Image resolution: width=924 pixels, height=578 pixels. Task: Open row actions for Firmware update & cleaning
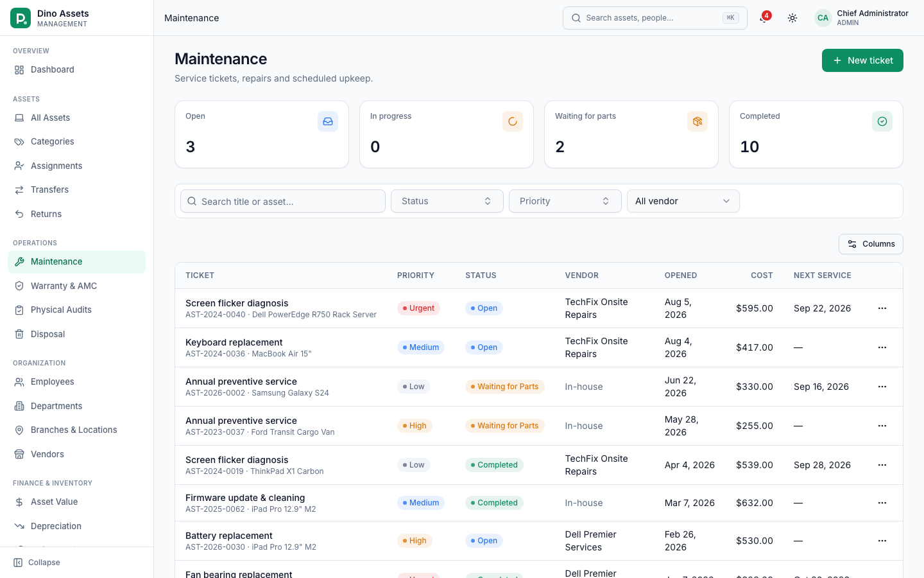pyautogui.click(x=882, y=503)
